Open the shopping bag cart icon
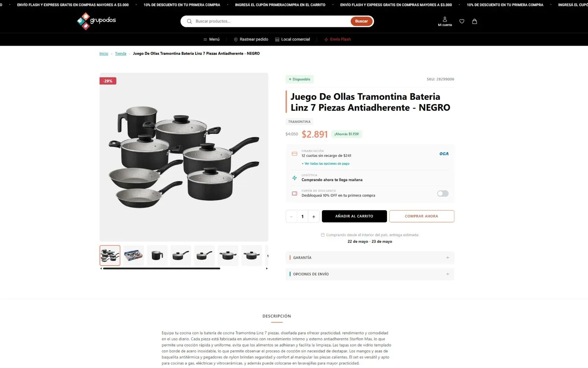This screenshot has width=588, height=368. [474, 21]
